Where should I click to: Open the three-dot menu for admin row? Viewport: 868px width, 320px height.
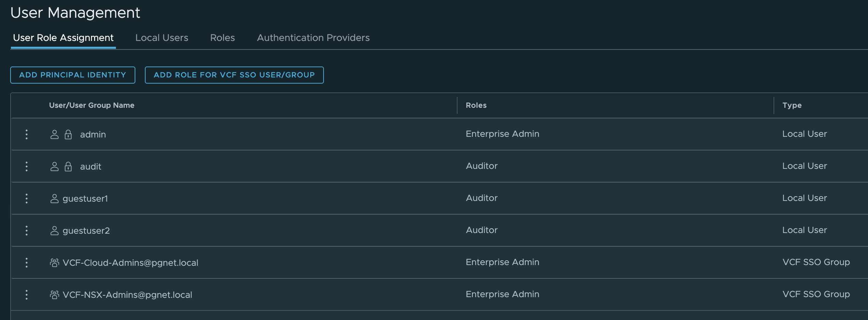[27, 134]
